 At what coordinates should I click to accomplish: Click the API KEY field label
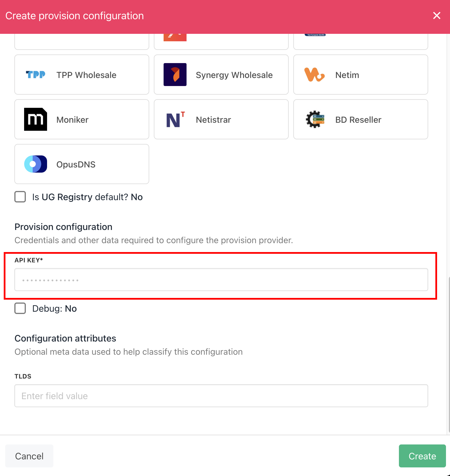[x=29, y=260]
